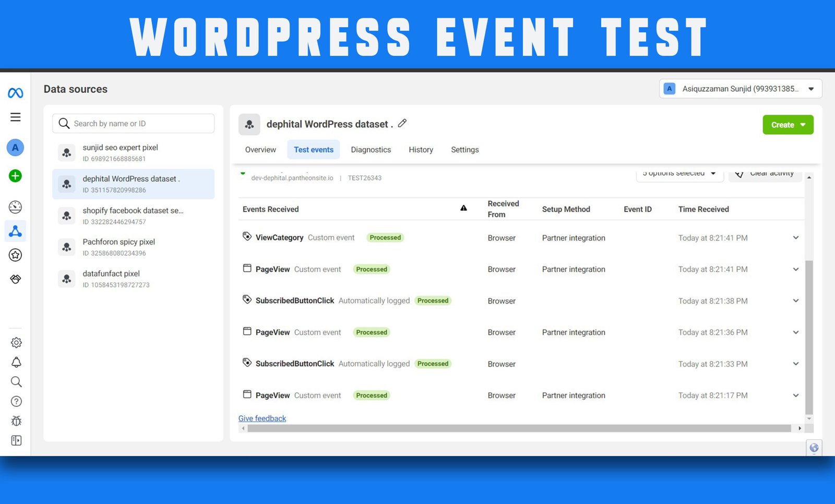Expand PageView row at 8:21:17 PM chevron
Screen dimensions: 835x504
[796, 395]
